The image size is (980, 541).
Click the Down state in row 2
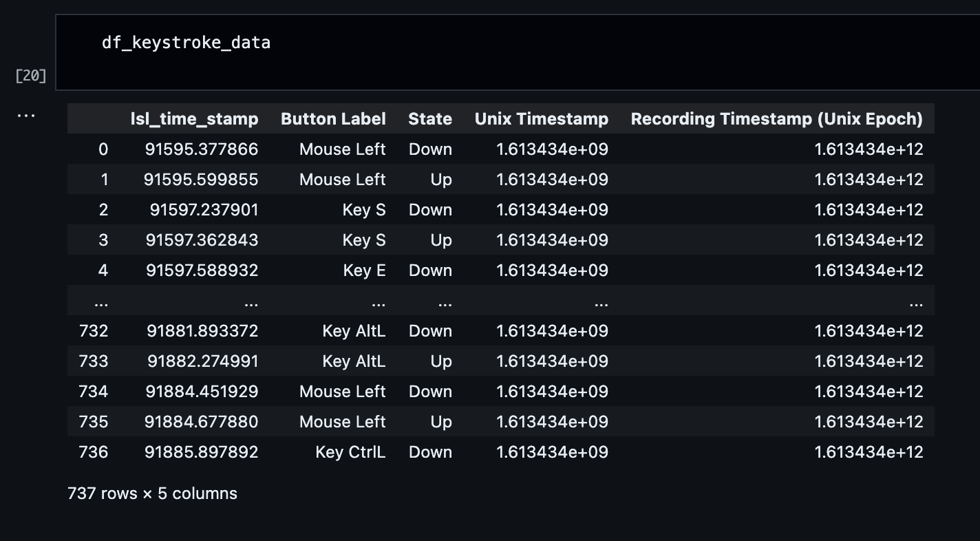(430, 210)
